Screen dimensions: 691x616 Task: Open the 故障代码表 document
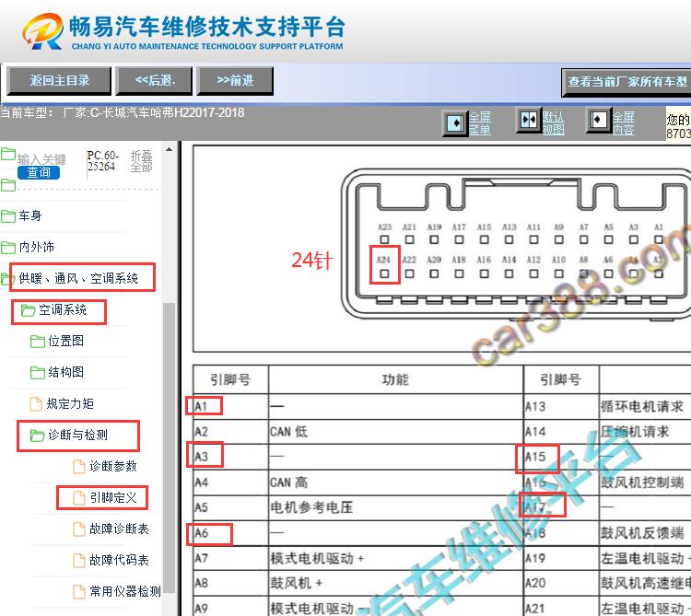click(x=119, y=560)
